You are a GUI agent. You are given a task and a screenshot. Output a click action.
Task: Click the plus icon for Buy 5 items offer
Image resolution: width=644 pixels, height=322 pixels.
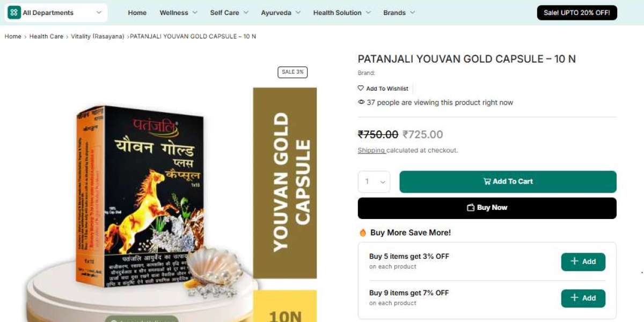click(574, 261)
